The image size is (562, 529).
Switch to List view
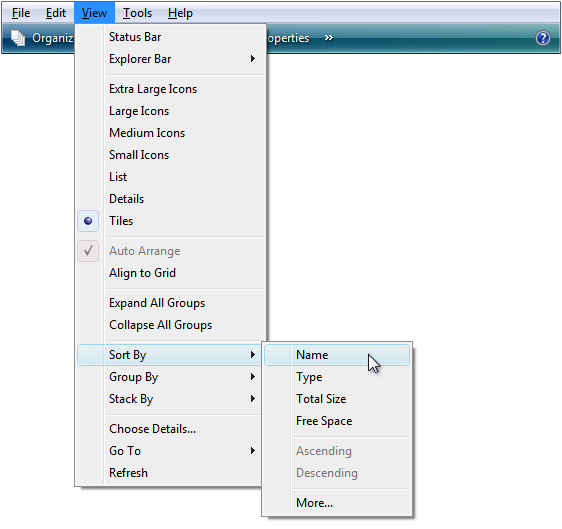click(171, 177)
